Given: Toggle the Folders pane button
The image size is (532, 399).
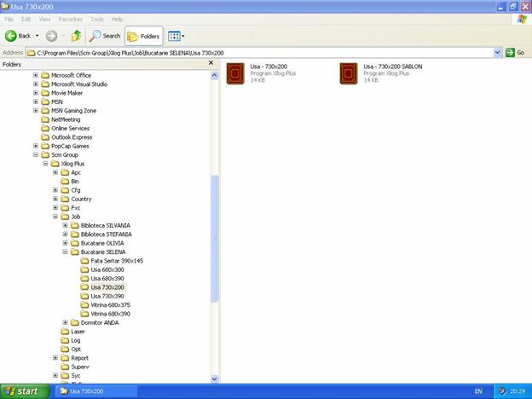Looking at the screenshot, I should click(143, 36).
